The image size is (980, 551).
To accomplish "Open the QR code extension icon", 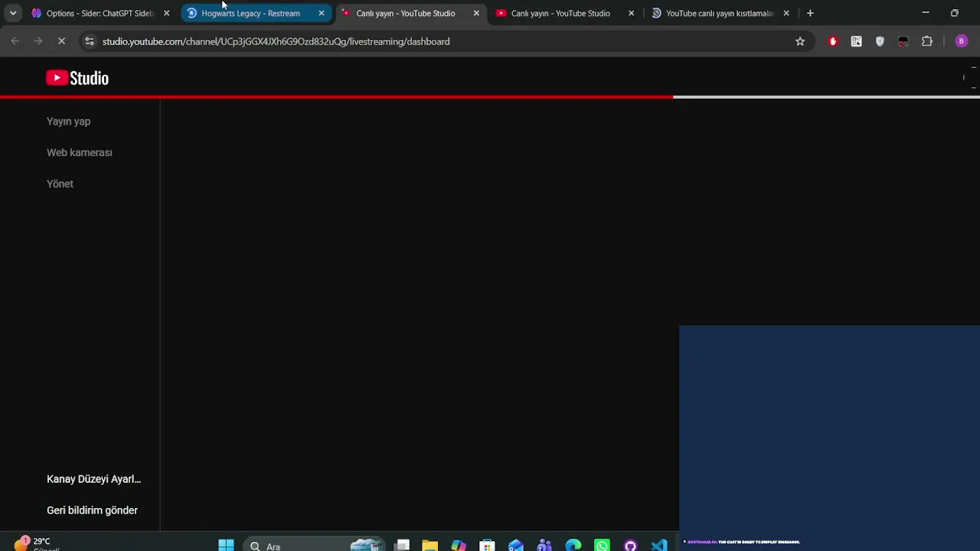I will [x=856, y=41].
